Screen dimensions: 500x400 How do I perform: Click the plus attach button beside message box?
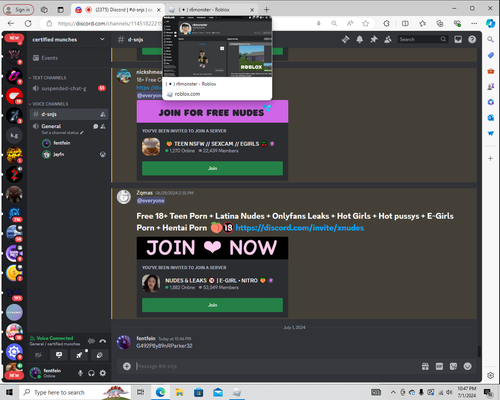click(127, 366)
